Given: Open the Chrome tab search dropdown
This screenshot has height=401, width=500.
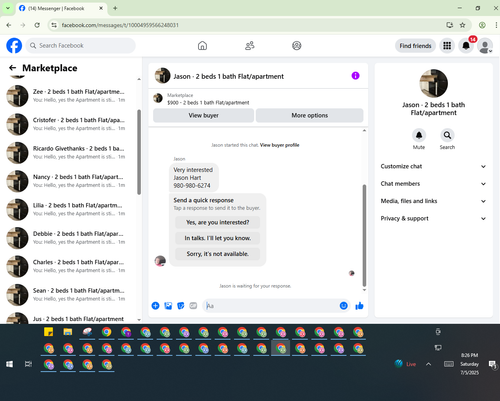Looking at the screenshot, I should point(8,8).
